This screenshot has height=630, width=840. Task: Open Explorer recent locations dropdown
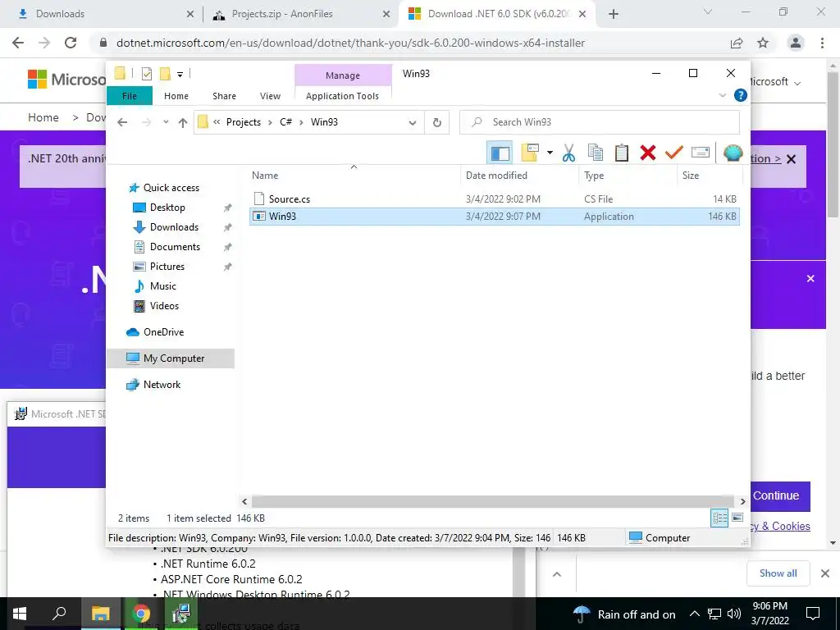166,122
